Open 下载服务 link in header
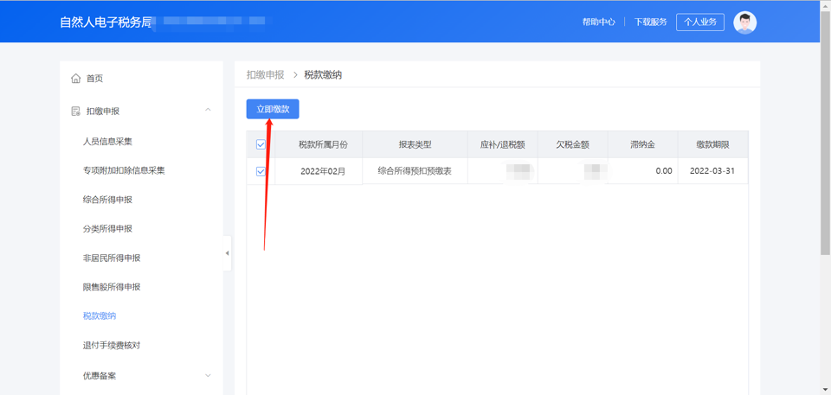Image resolution: width=832 pixels, height=396 pixels. pyautogui.click(x=651, y=22)
